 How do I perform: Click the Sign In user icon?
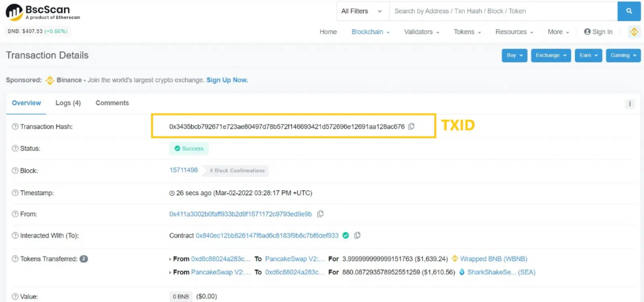[x=587, y=32]
